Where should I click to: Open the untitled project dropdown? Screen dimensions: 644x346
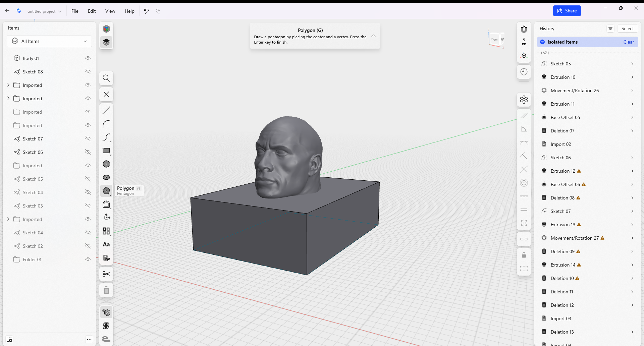(44, 11)
